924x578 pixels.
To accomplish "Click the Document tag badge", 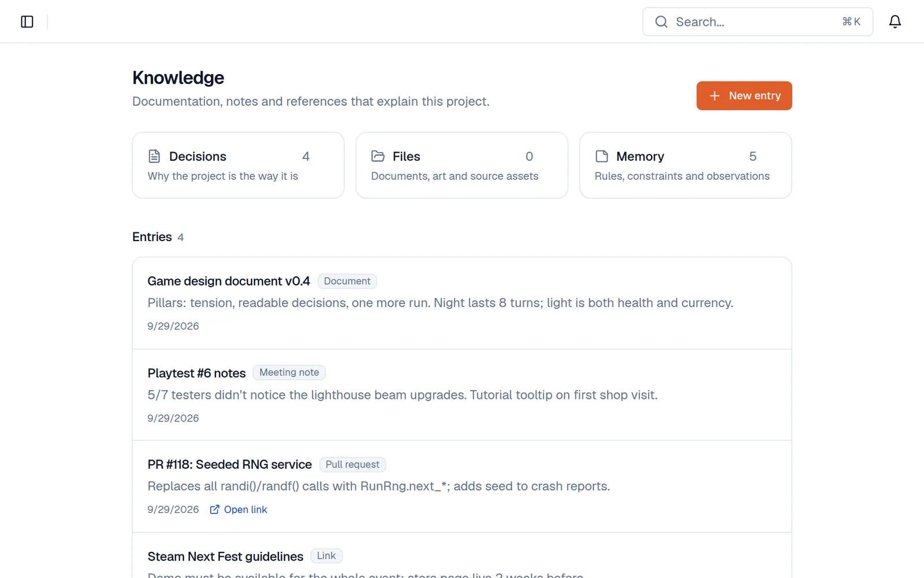I will (347, 281).
